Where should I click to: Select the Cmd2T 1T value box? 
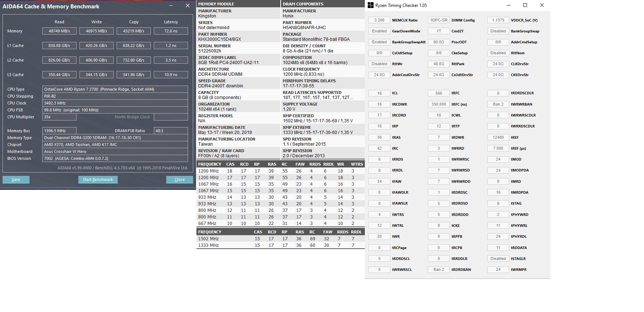coord(439,31)
